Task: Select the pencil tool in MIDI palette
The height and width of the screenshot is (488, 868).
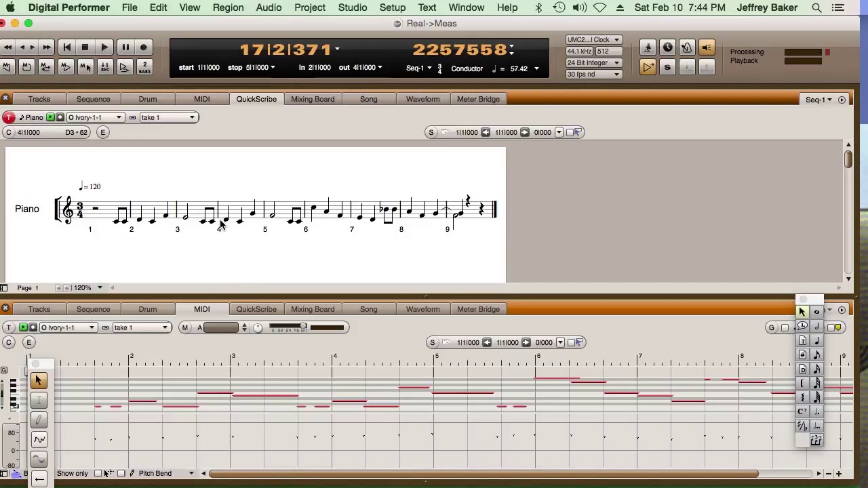Action: pos(39,420)
